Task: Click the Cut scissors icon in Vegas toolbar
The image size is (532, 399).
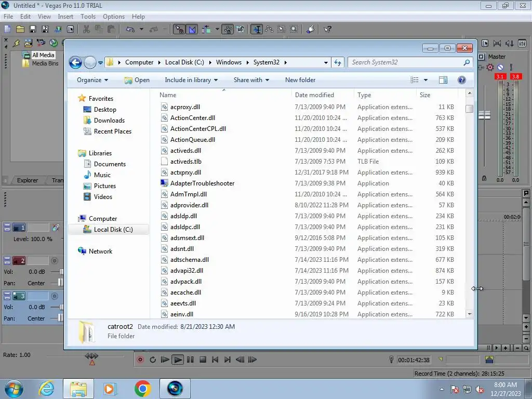Action: click(x=87, y=29)
